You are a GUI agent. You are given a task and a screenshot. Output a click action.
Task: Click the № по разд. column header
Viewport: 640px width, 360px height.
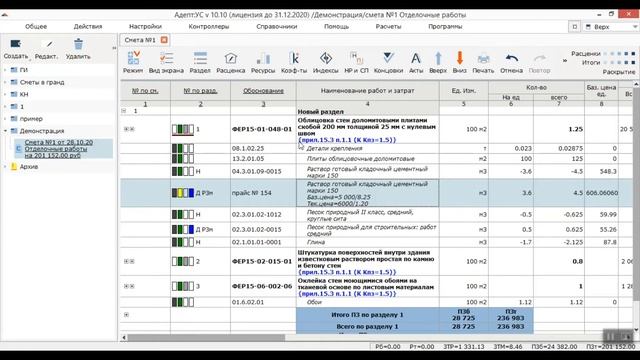point(200,91)
